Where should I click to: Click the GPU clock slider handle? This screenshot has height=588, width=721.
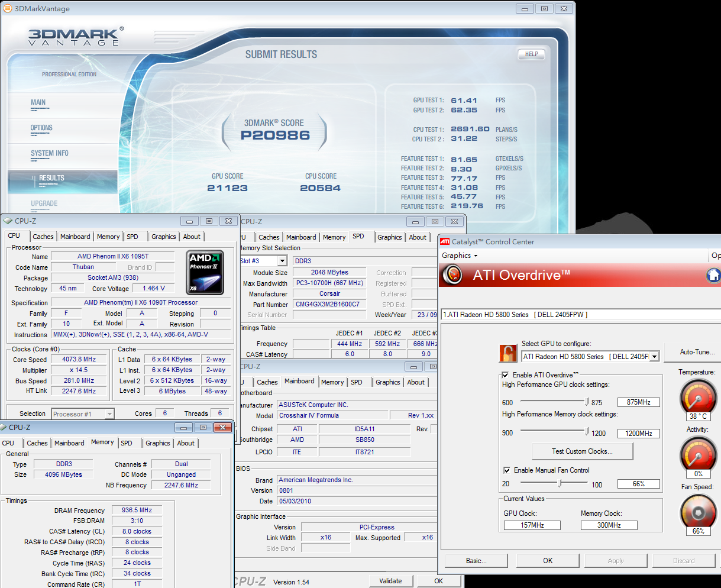[587, 402]
